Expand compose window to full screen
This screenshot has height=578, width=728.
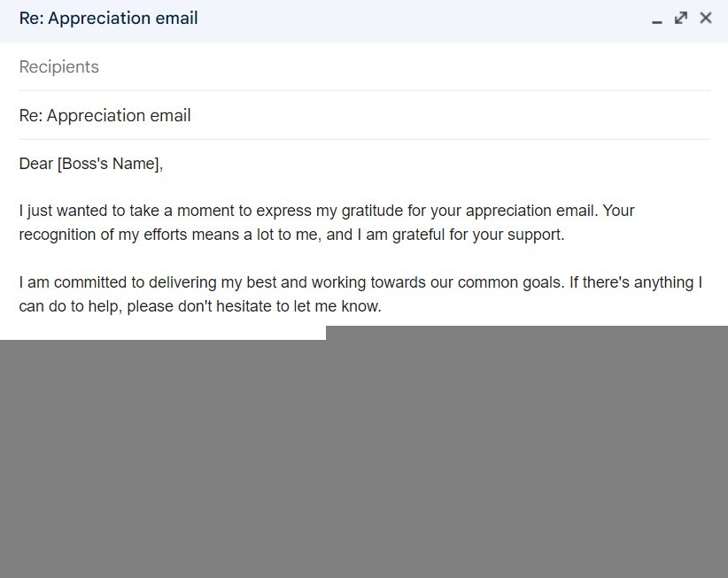[681, 18]
